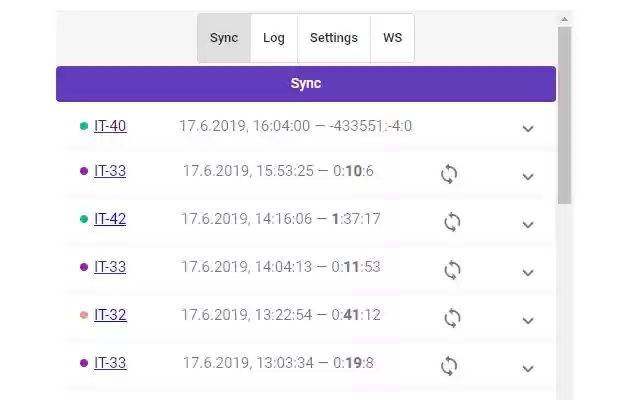Image resolution: width=640 pixels, height=400 pixels.
Task: Click the text '17.6.2019, 14:04:13 — 0:11:53'
Action: tap(281, 267)
